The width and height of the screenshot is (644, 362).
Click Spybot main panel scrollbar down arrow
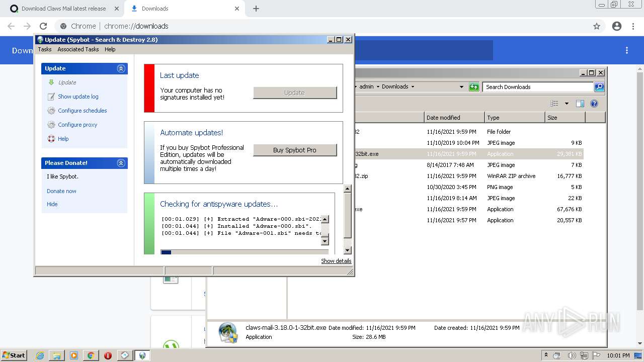(x=347, y=250)
